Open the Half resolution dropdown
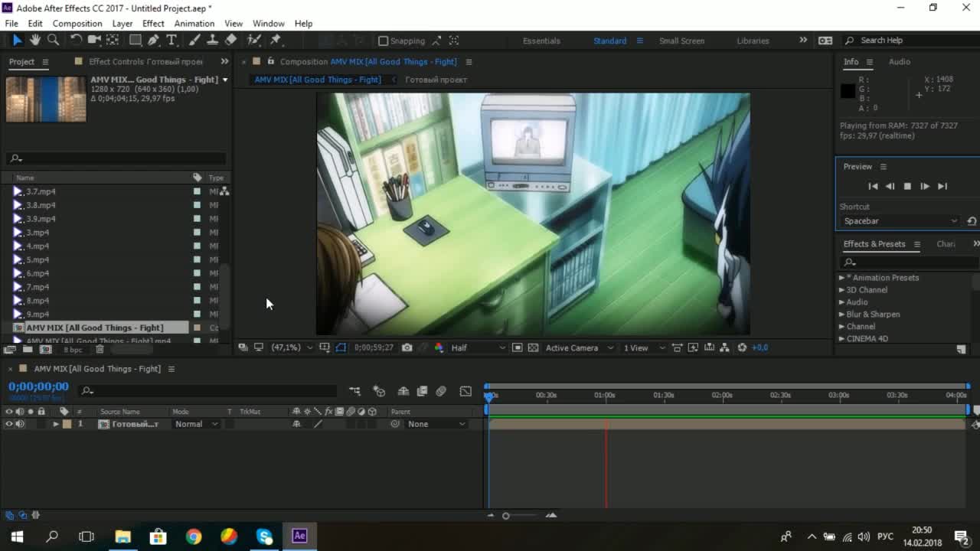Image resolution: width=980 pixels, height=551 pixels. [478, 347]
